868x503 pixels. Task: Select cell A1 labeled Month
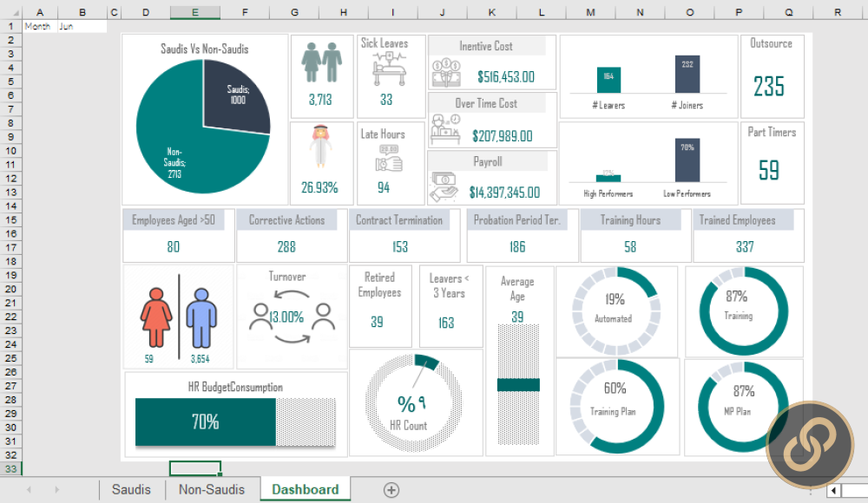coord(40,26)
